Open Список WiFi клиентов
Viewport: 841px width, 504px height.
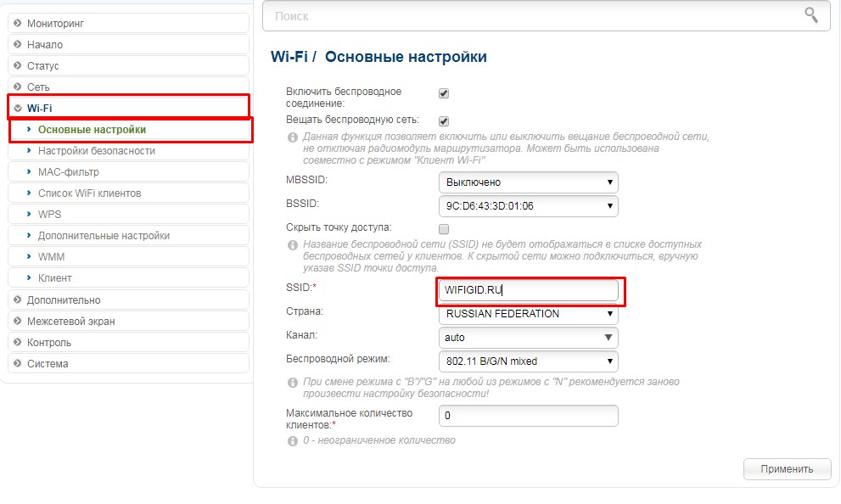[x=129, y=193]
